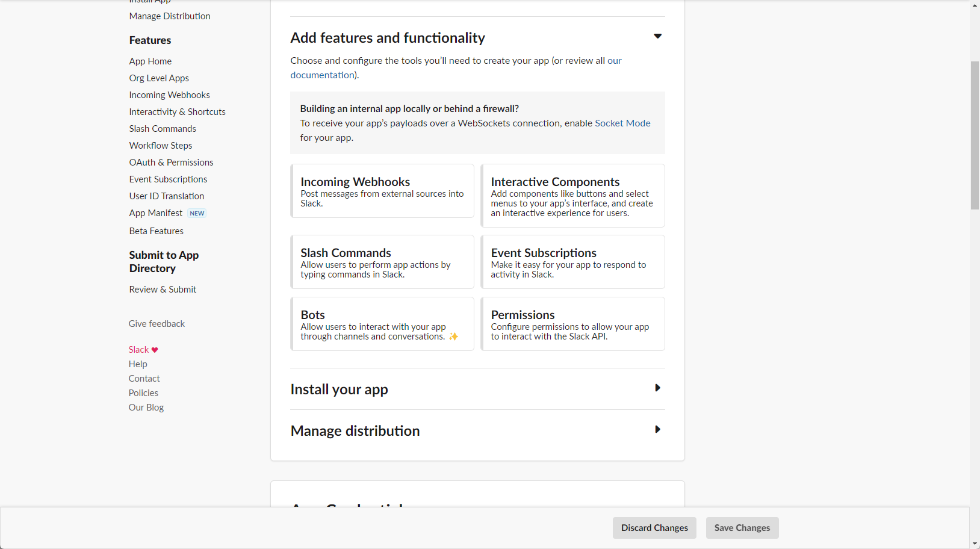Image resolution: width=980 pixels, height=549 pixels.
Task: Open the Permissions feature card
Action: click(573, 324)
